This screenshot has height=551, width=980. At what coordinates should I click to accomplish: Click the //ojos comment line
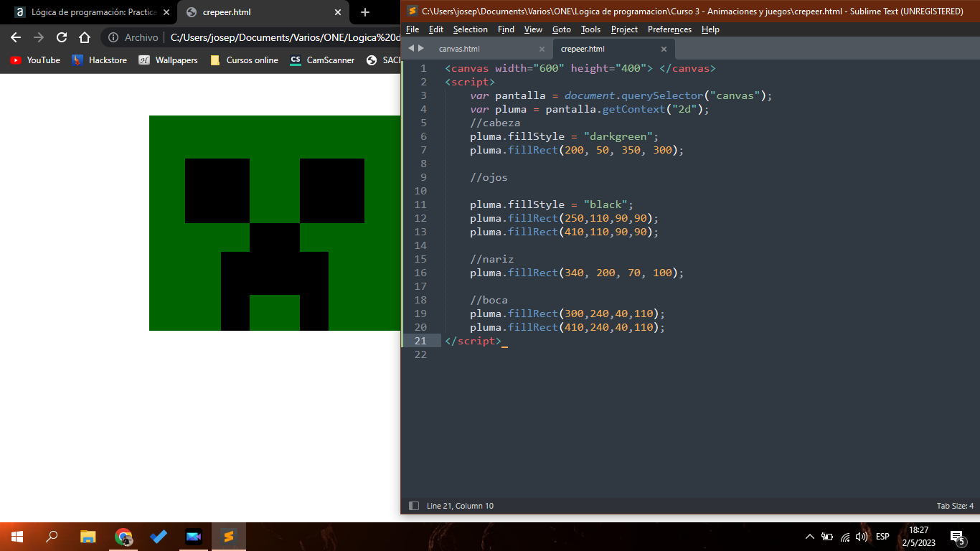click(x=489, y=177)
